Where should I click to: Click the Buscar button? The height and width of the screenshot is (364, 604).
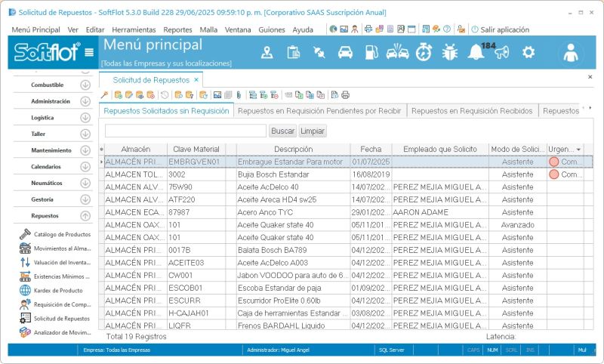[283, 131]
